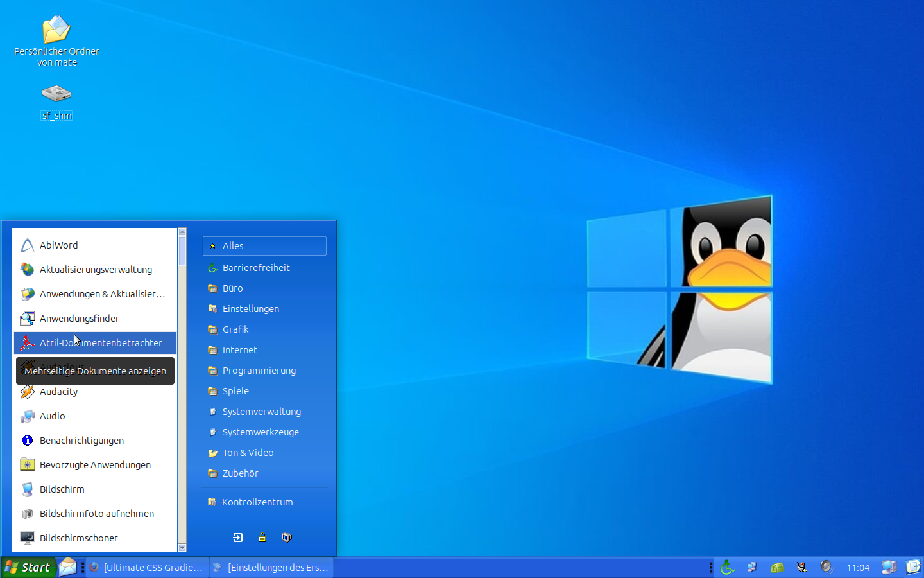Image resolution: width=924 pixels, height=578 pixels.
Task: Launch AbiWord from the application list
Action: pos(58,245)
